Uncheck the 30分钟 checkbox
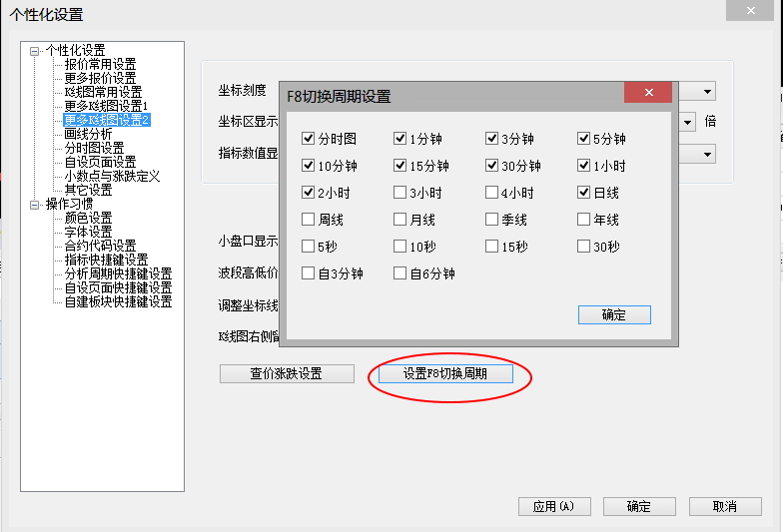The image size is (783, 532). coord(491,166)
